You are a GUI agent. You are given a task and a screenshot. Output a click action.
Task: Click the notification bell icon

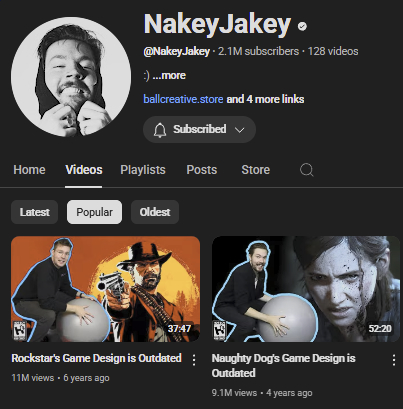160,130
